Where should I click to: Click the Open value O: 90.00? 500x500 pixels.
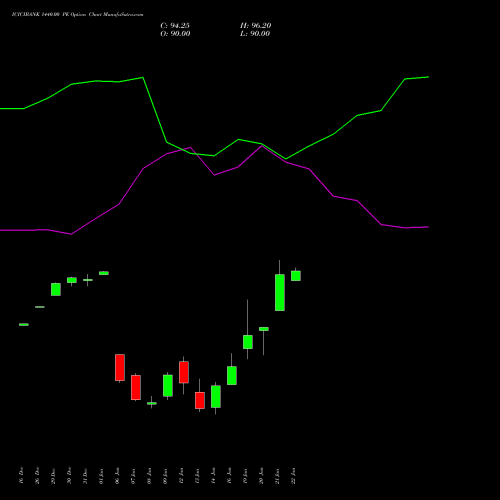[175, 34]
